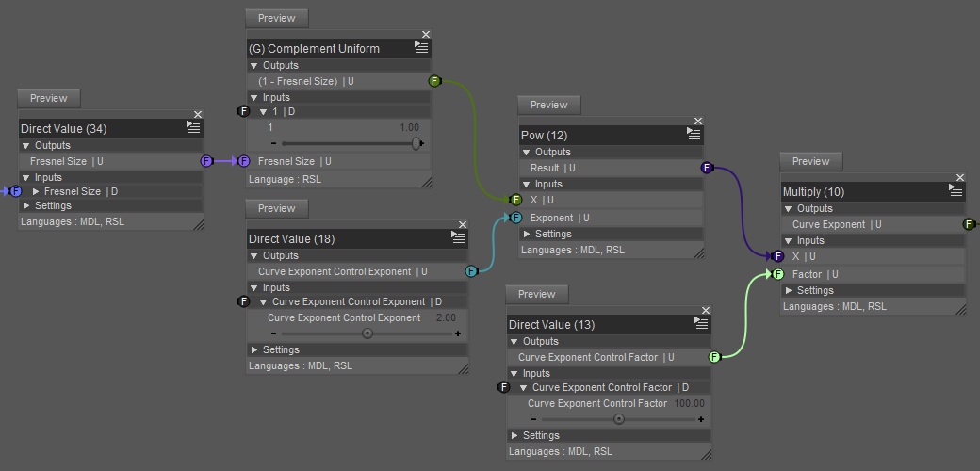This screenshot has width=980, height=471.
Task: Open the Pow (12) node menu icon
Action: click(x=693, y=136)
